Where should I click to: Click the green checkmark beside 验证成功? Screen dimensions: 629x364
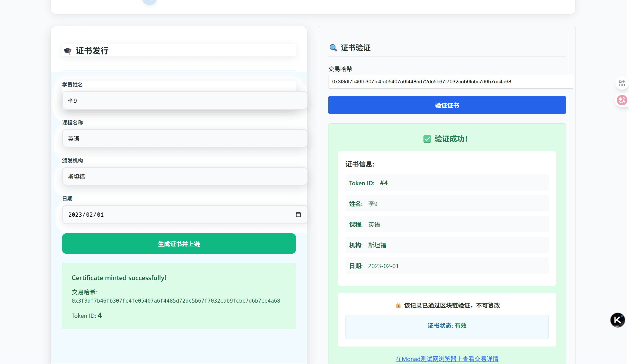point(427,139)
